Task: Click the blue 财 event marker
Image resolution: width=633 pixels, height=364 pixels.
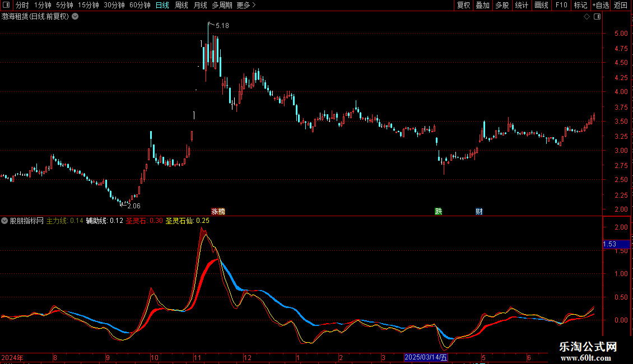Action: pyautogui.click(x=479, y=212)
